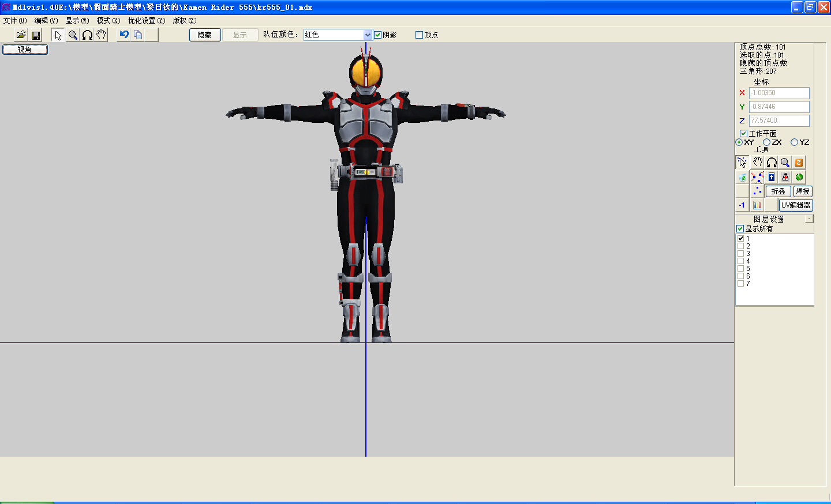Click the rider model's yellow helmet
This screenshot has height=504, width=831.
pos(365,72)
